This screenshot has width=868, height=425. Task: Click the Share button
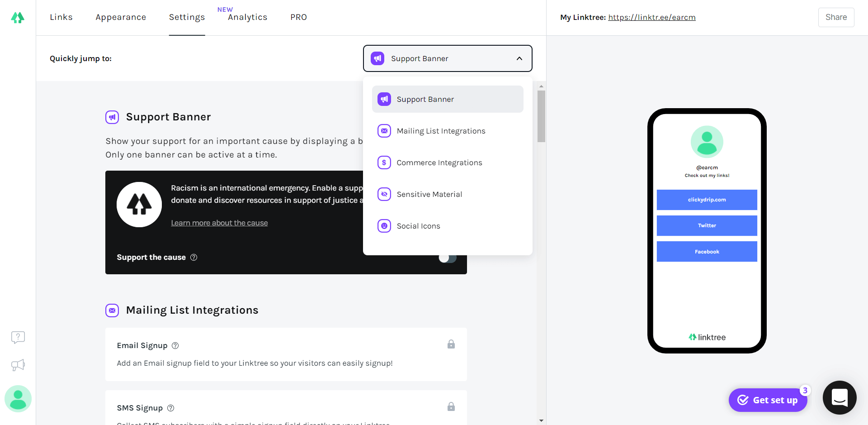[x=836, y=17]
